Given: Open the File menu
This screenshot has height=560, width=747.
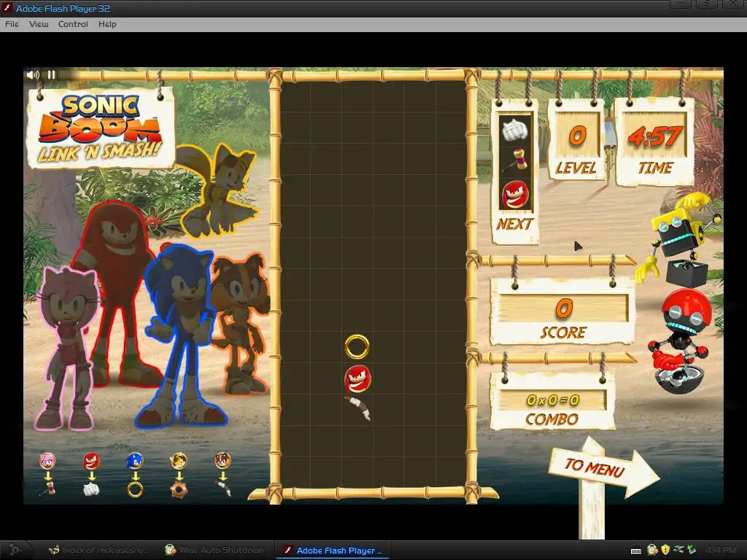Looking at the screenshot, I should 12,24.
